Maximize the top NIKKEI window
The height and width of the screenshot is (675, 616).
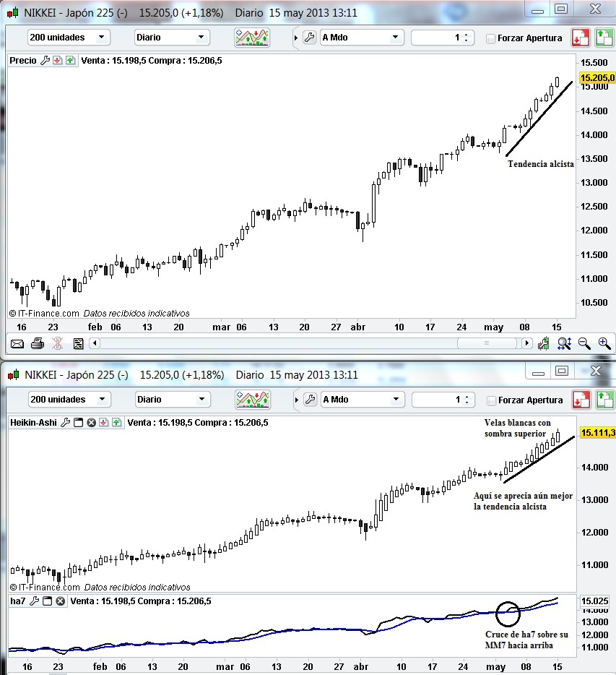pyautogui.click(x=561, y=9)
